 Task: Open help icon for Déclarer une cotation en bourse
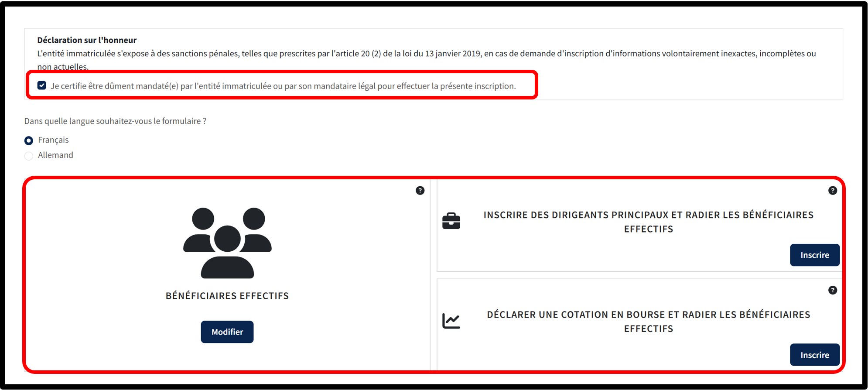click(x=833, y=291)
